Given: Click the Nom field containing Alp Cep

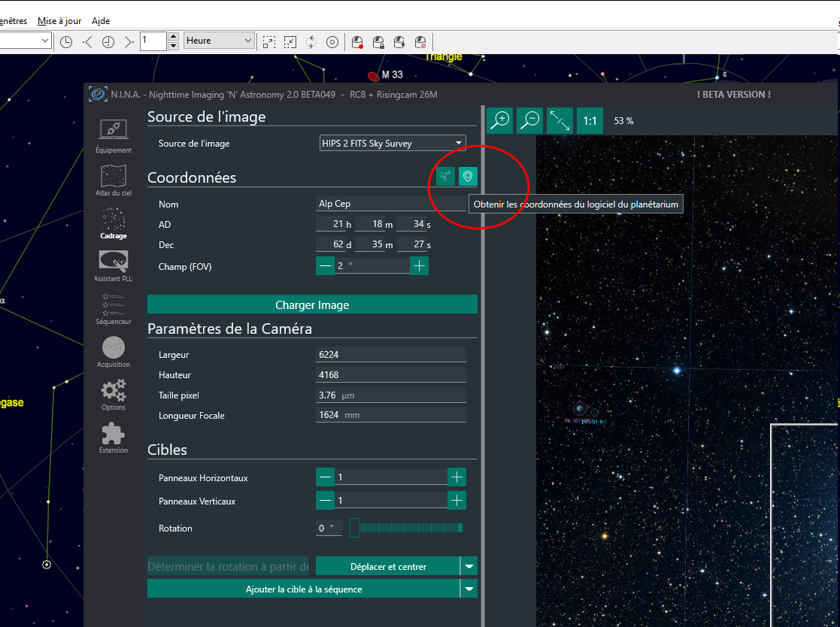Looking at the screenshot, I should 391,204.
